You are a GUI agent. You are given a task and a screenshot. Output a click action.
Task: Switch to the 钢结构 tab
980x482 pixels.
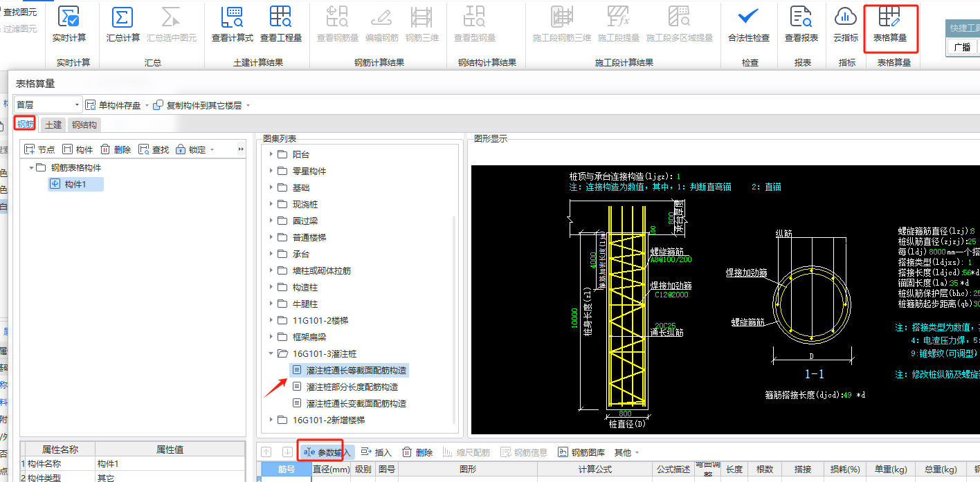coord(84,124)
